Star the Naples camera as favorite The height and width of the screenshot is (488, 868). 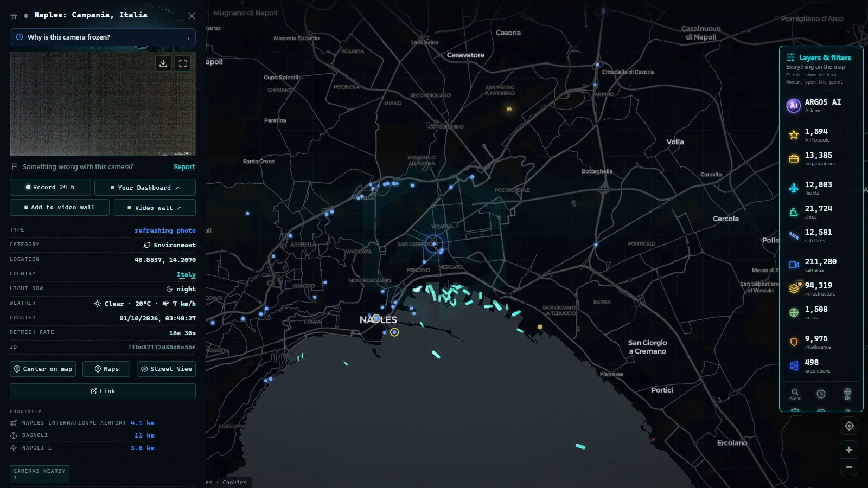[14, 16]
